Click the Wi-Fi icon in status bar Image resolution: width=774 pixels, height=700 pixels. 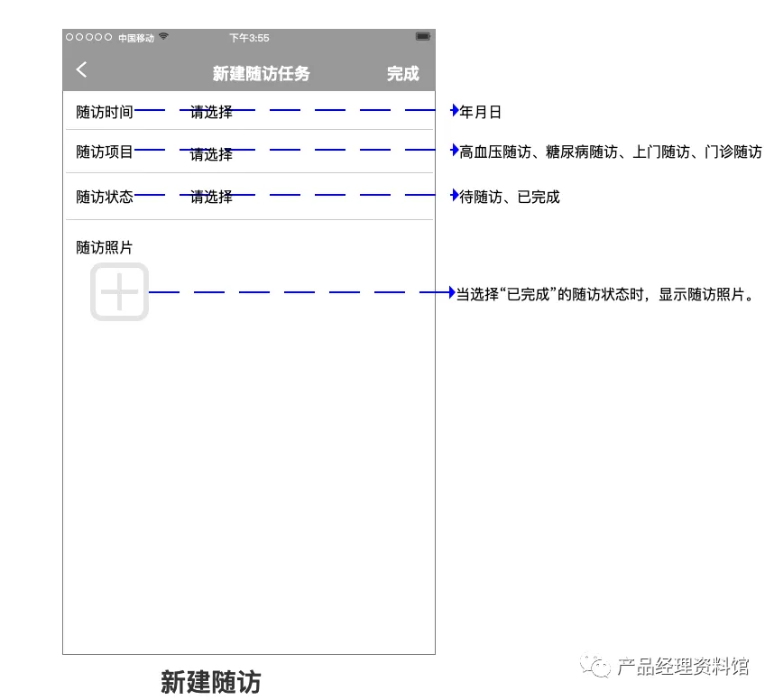[163, 36]
